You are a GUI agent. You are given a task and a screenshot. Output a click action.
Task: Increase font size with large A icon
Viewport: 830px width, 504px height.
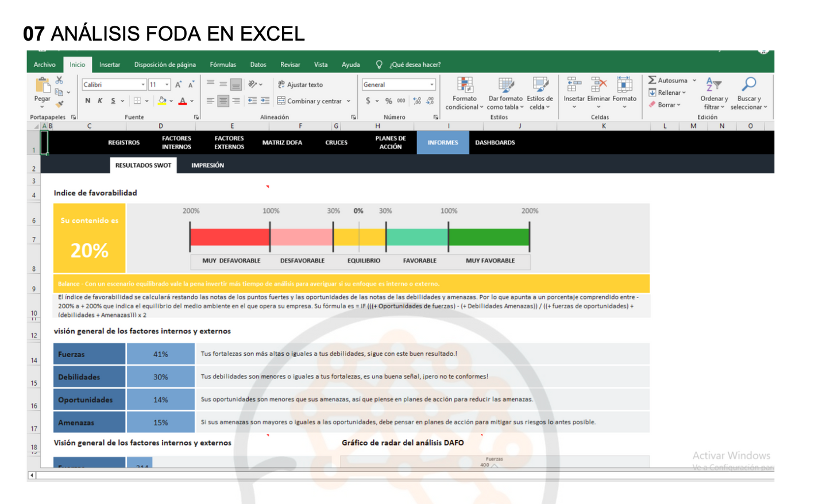pos(178,84)
